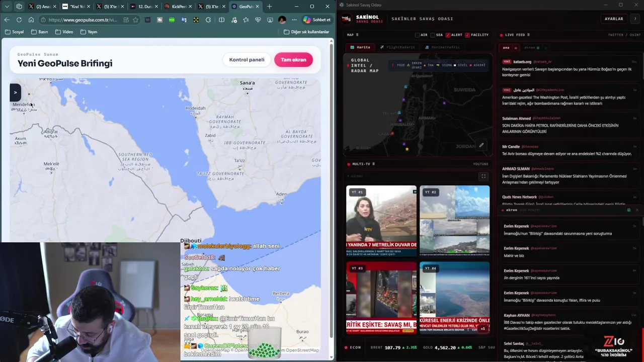Open the browser profile avatar
Viewport: 644px width, 362px height.
click(282, 20)
